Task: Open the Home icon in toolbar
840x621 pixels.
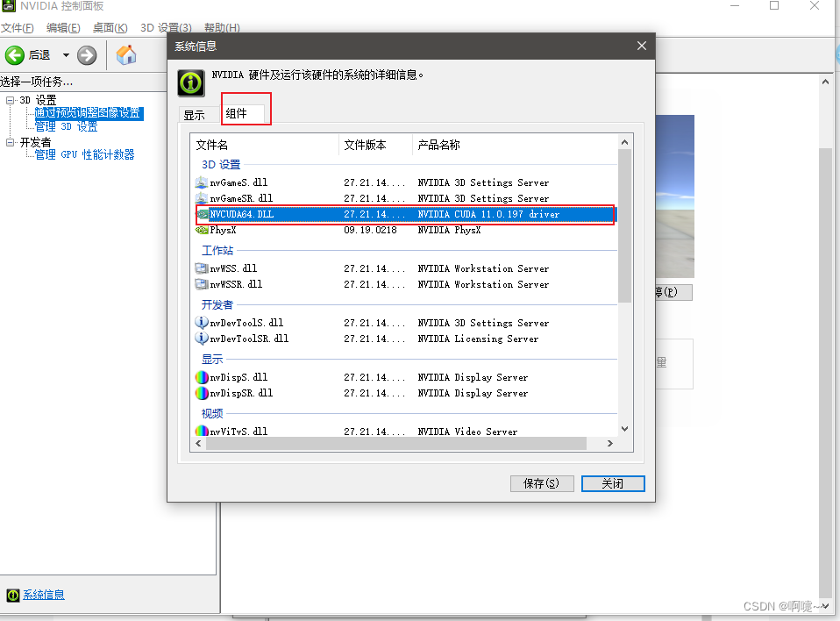Action: click(126, 55)
